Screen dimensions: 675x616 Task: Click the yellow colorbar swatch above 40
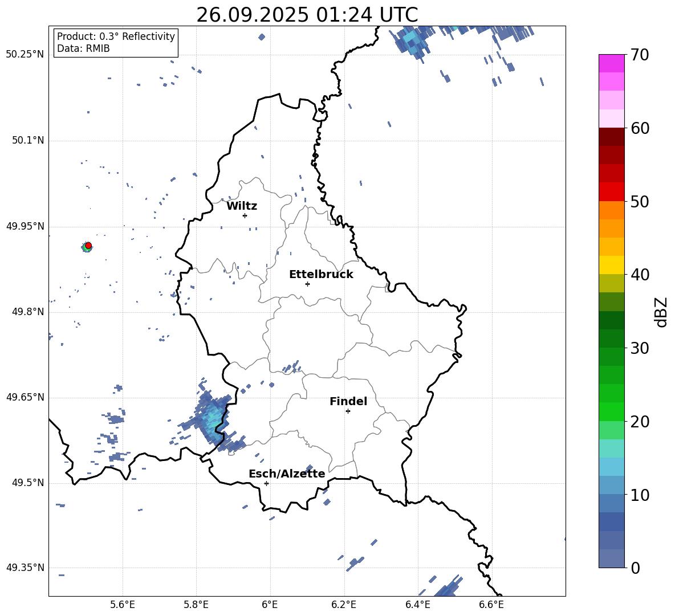coord(611,265)
